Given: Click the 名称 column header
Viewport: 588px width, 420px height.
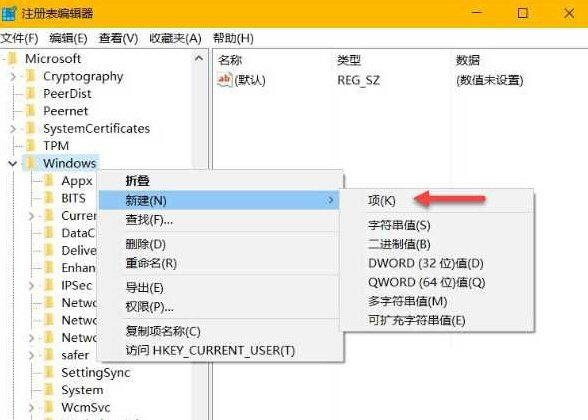Looking at the screenshot, I should (x=230, y=60).
